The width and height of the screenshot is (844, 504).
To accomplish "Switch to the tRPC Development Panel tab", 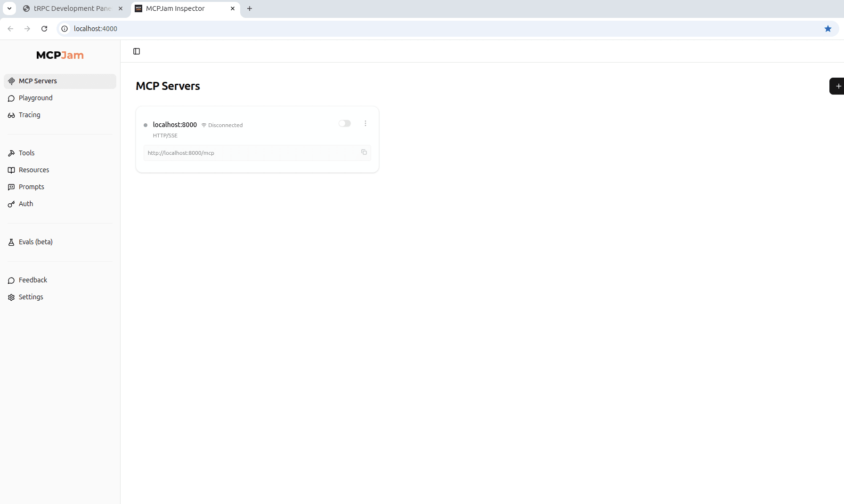I will 72,8.
